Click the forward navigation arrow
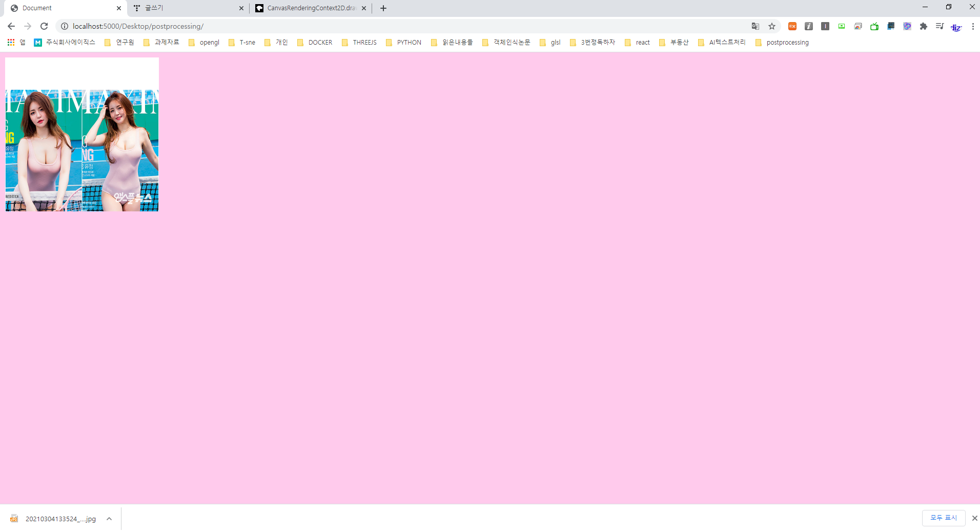980x532 pixels. coord(28,26)
